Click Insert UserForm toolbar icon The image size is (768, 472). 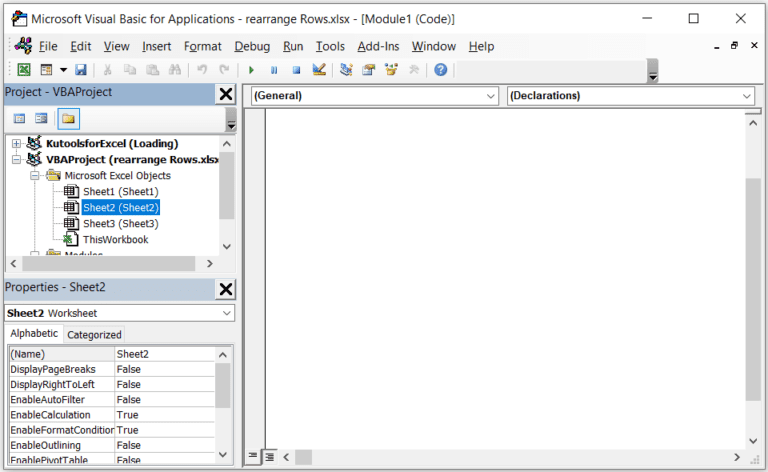47,70
